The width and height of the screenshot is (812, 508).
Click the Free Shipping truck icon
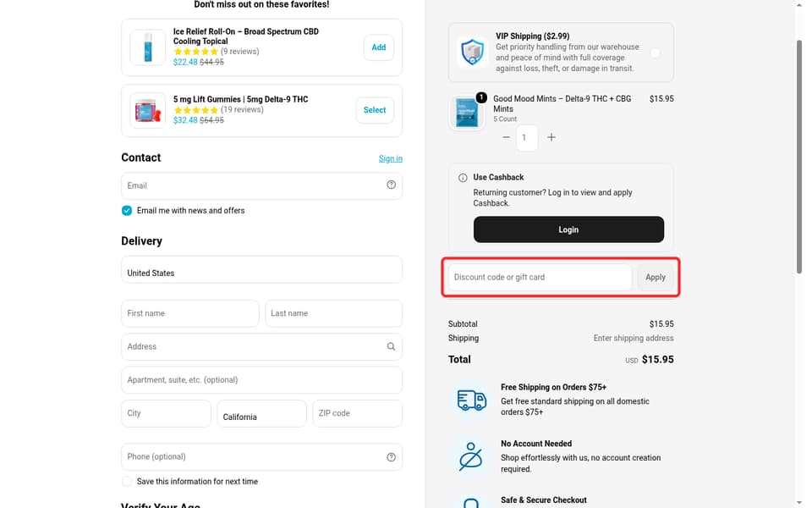point(471,400)
